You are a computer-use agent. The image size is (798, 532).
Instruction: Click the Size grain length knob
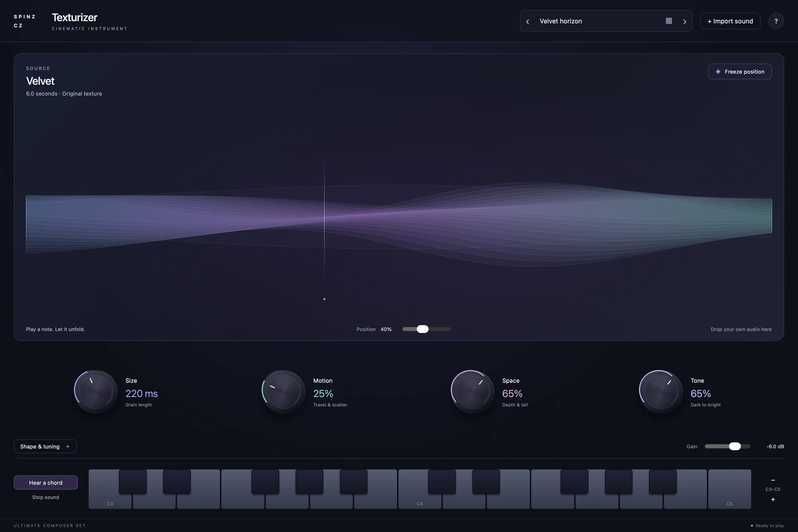[96, 392]
